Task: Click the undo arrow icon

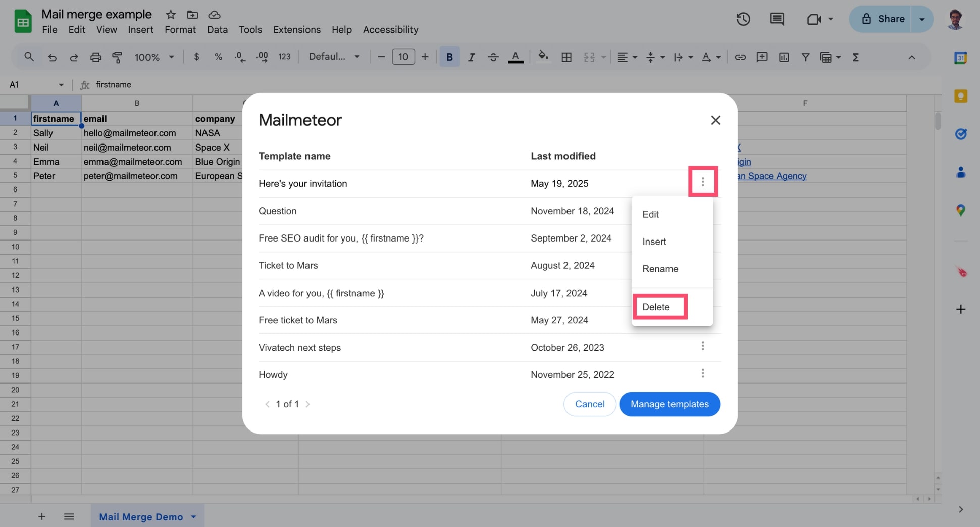Action: point(52,57)
